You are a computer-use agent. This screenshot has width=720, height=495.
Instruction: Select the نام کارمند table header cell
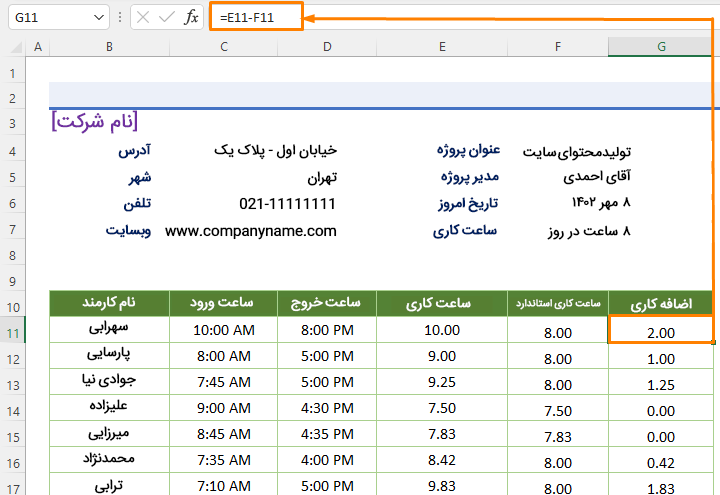pos(109,303)
